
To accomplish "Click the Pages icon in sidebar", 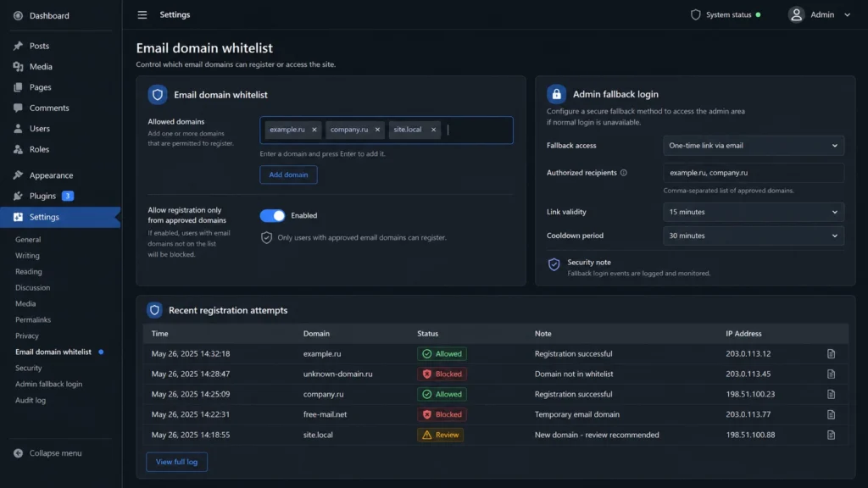I will [19, 87].
